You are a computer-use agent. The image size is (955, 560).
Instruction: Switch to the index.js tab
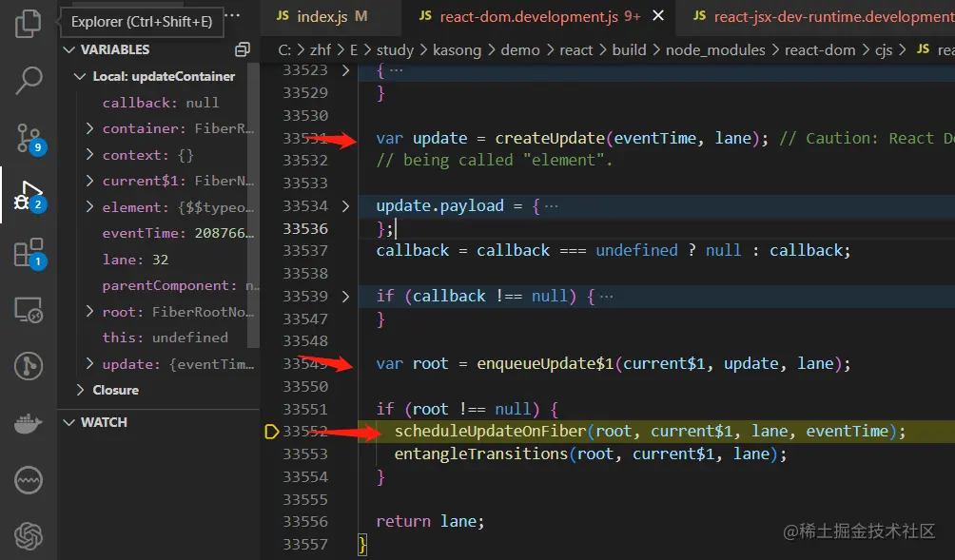pos(322,16)
